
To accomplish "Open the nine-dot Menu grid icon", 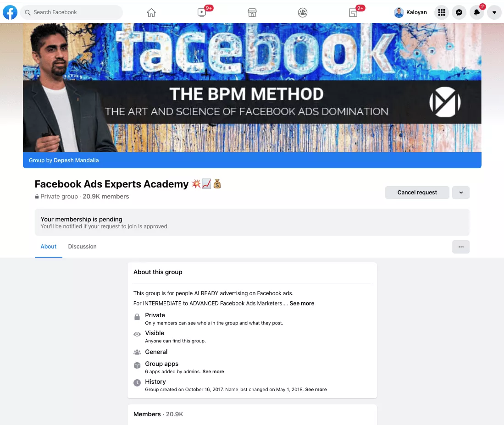I will click(442, 12).
